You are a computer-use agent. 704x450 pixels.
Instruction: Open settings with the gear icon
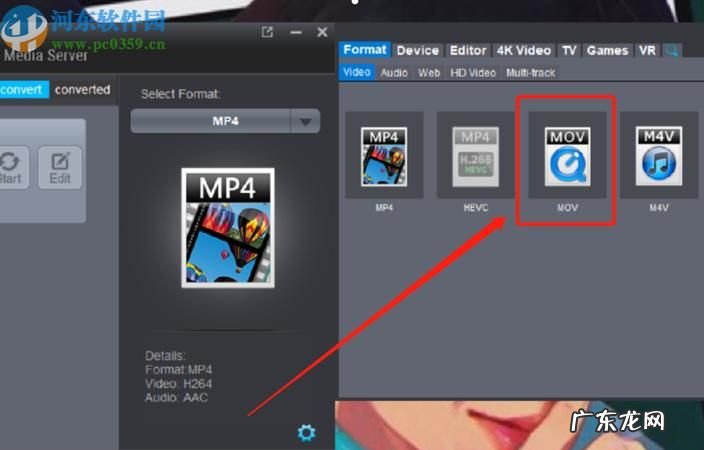(306, 432)
